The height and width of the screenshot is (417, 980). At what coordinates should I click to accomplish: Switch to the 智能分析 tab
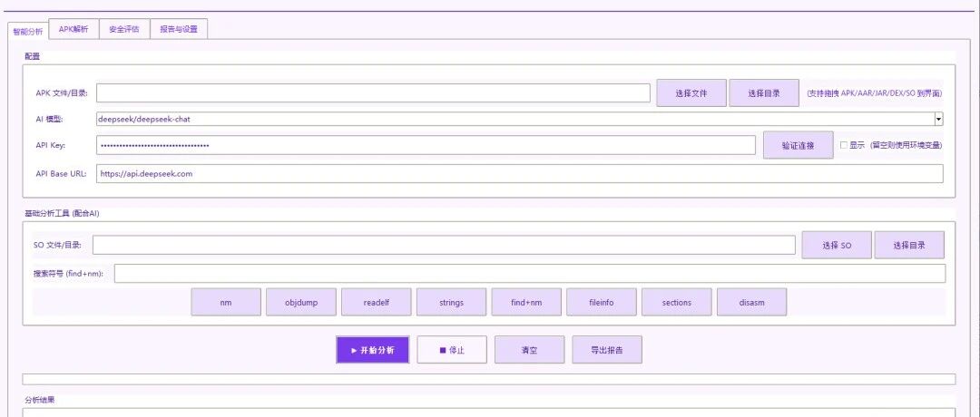click(x=28, y=31)
